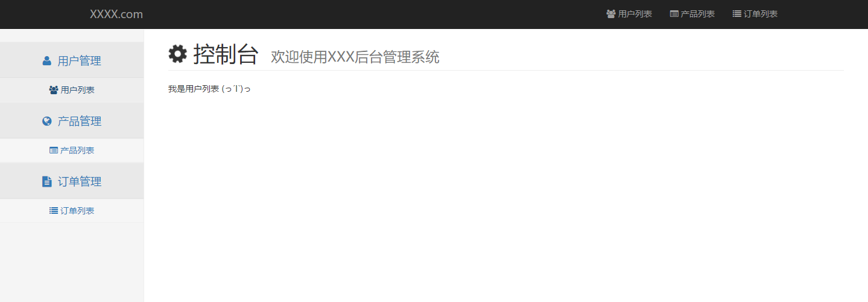The image size is (868, 302).
Task: Click the gear icon next to 控制台
Action: click(178, 54)
